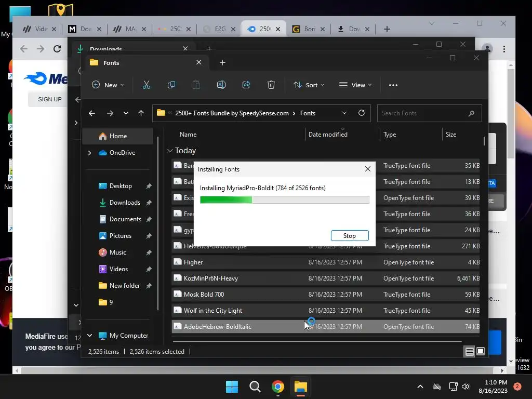Select Wolf in the City Light file

(326, 311)
